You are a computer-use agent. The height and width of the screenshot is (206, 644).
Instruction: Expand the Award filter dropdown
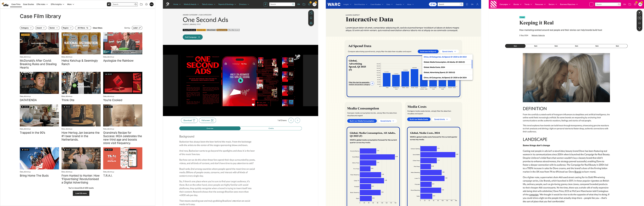41,28
